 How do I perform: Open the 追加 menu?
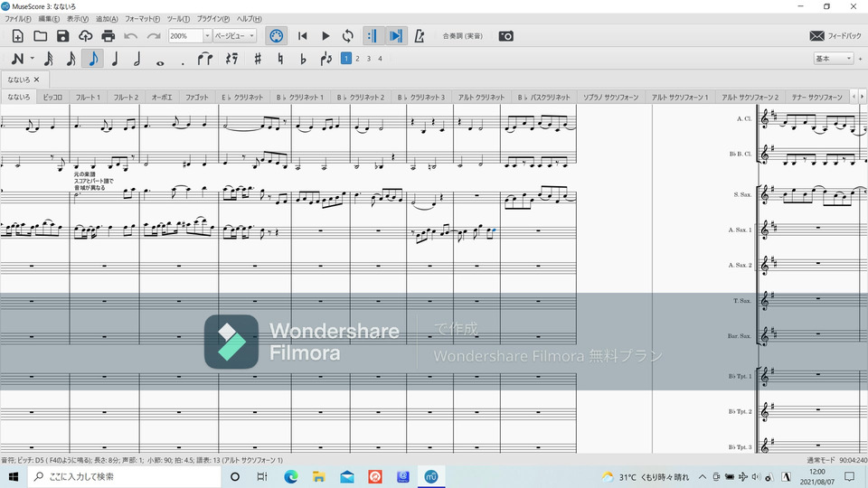[x=107, y=19]
